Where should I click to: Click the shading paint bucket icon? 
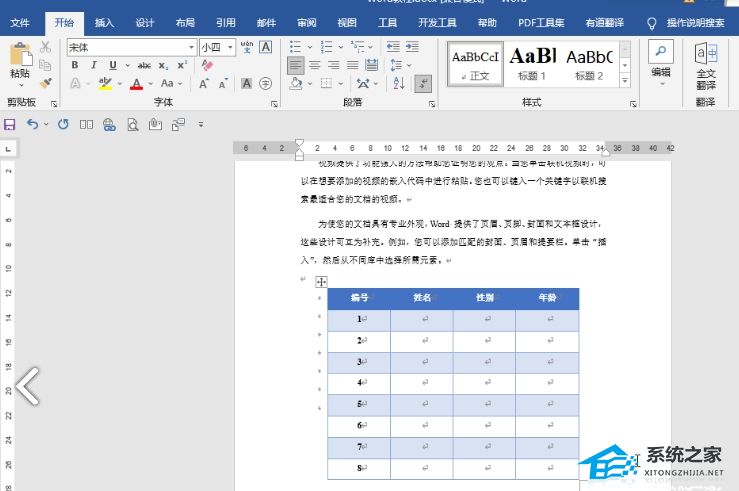coord(296,84)
